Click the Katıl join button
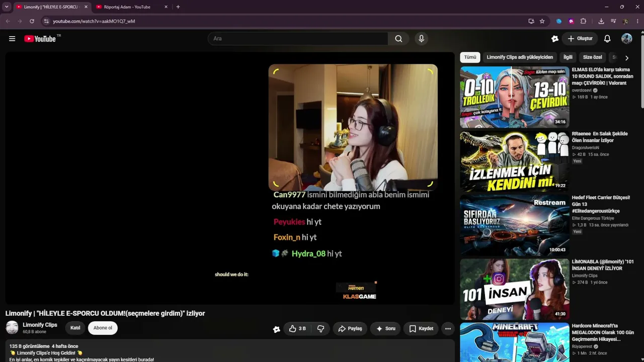The width and height of the screenshot is (644, 362). pyautogui.click(x=75, y=328)
